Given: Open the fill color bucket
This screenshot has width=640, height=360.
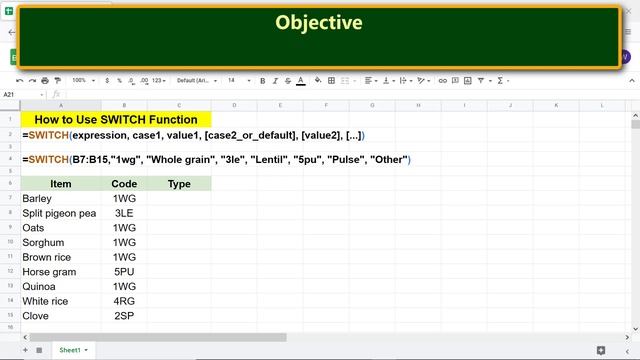Looking at the screenshot, I should 318,81.
